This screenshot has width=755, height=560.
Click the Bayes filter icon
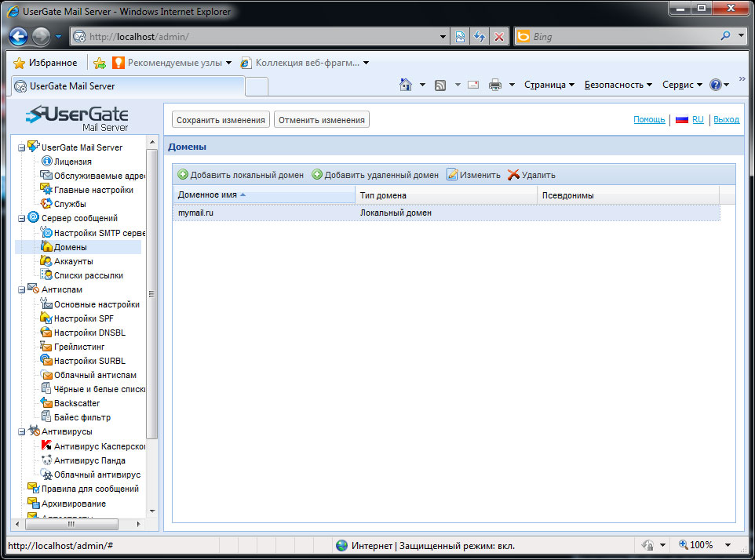tap(46, 416)
